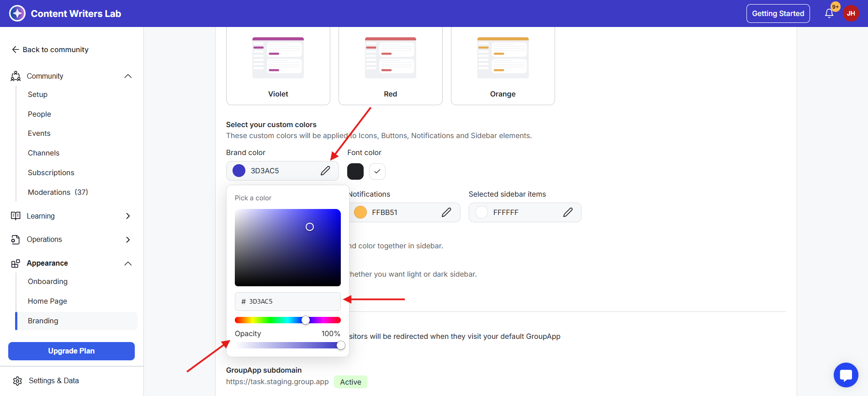Click the Settings & Data gear icon
Viewport: 868px width, 396px height.
pyautogui.click(x=18, y=381)
